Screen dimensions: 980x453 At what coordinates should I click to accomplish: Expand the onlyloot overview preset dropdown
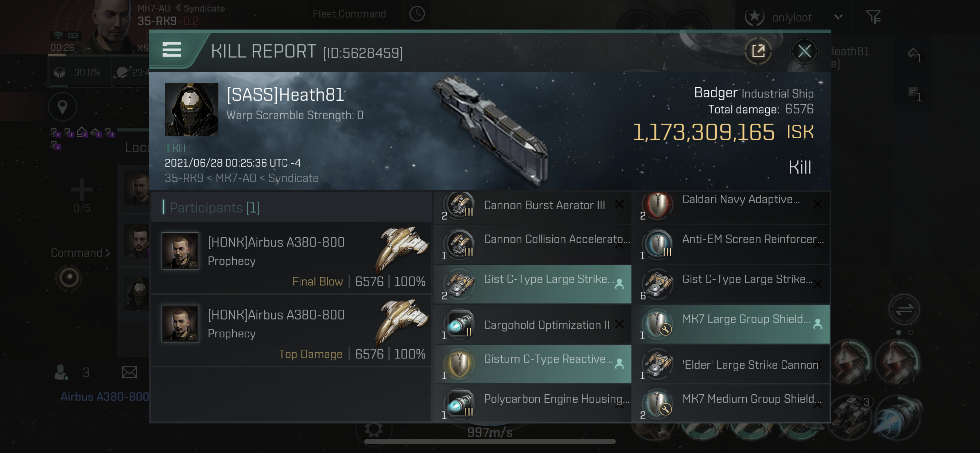pos(838,17)
